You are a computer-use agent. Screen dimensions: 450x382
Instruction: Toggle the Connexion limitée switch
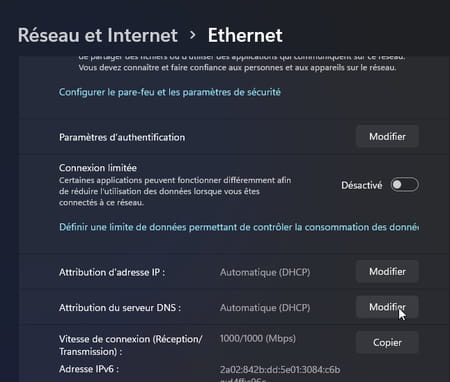[x=404, y=185]
